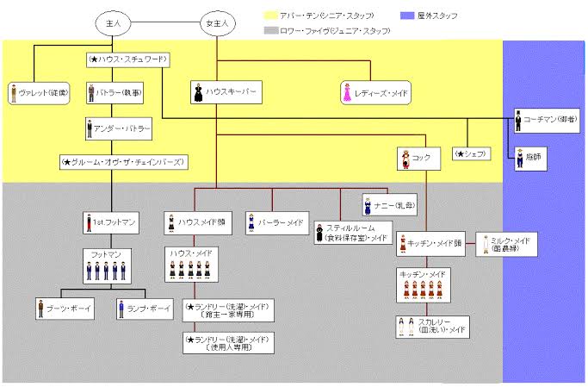
Task: Select the ハウス・スチュワード box
Action: (139, 59)
